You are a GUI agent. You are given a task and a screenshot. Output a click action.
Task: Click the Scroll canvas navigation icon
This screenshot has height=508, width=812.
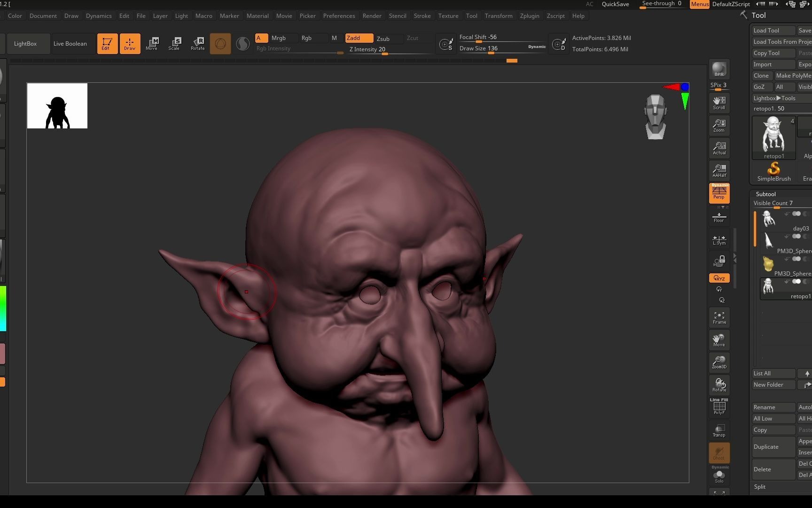719,103
